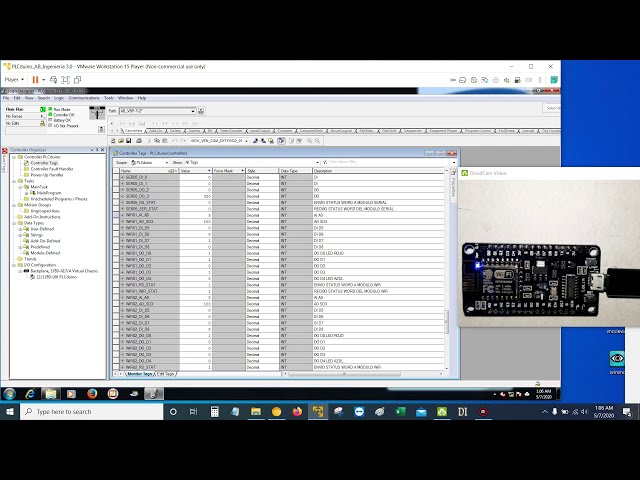The width and height of the screenshot is (640, 480).
Task: Click the Zoom Out toolbar icon
Action: click(318, 141)
